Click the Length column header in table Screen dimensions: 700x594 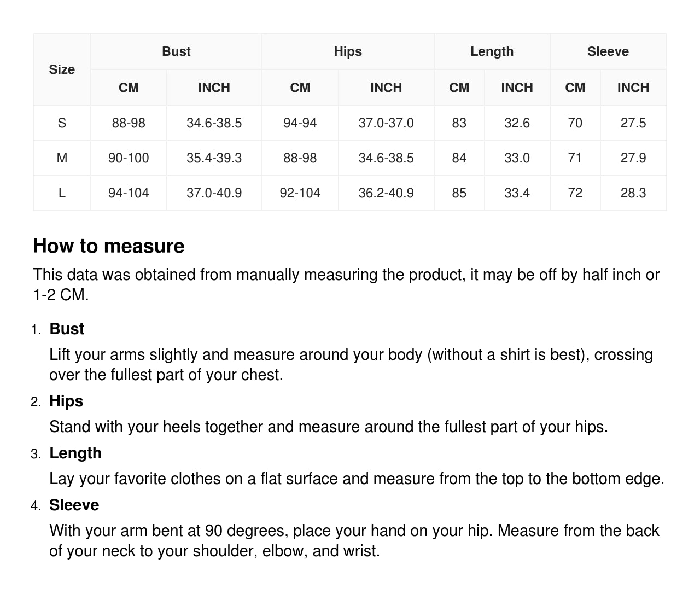pyautogui.click(x=492, y=51)
